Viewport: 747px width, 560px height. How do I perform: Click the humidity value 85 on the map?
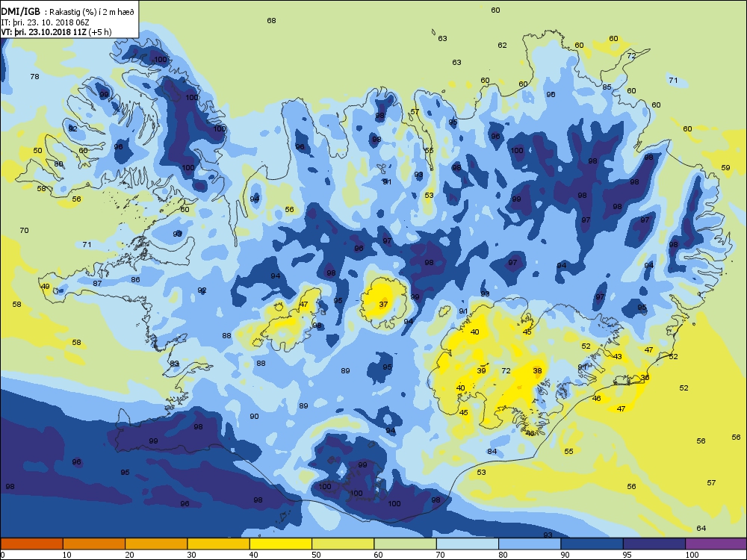607,87
